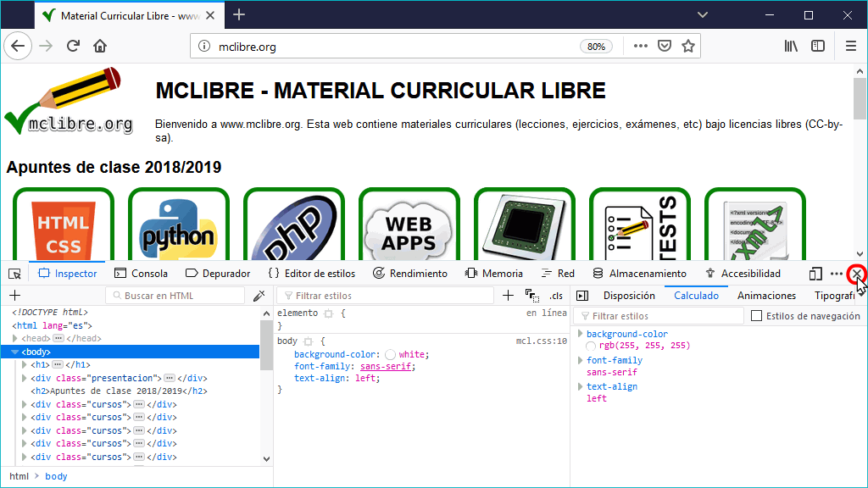Open the Python course thumbnail

click(179, 225)
